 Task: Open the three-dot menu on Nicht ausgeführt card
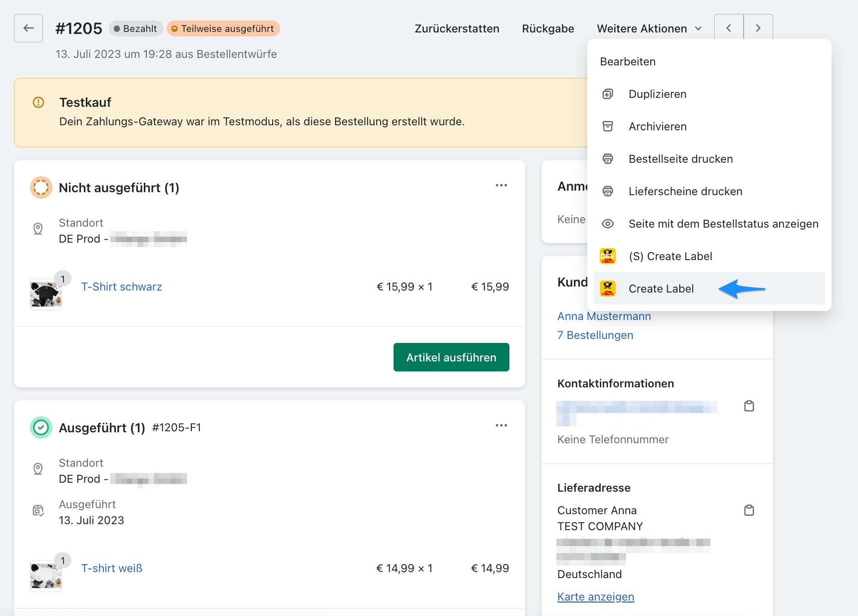coord(501,185)
